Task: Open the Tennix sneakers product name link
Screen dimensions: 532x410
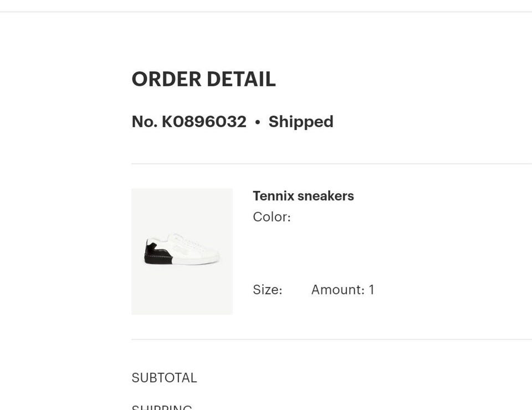Action: click(303, 196)
